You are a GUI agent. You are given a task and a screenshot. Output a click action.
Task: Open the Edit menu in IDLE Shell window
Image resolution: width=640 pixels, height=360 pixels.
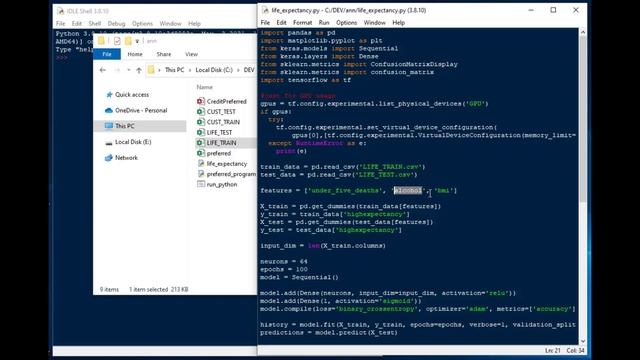pyautogui.click(x=77, y=24)
